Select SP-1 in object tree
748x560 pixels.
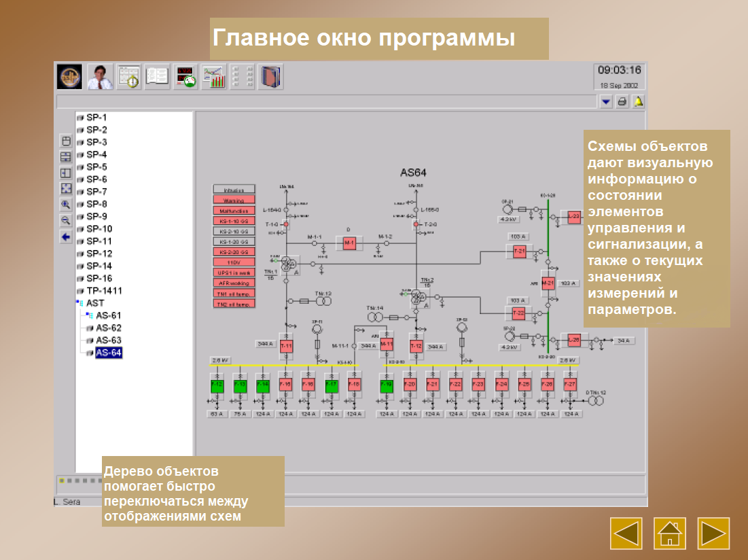[96, 118]
